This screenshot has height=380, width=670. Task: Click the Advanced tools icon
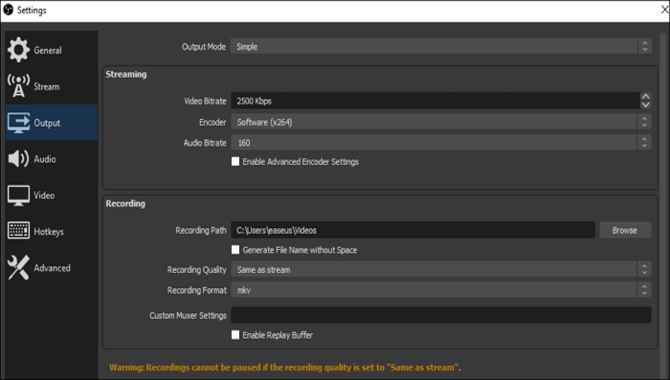[x=18, y=268]
